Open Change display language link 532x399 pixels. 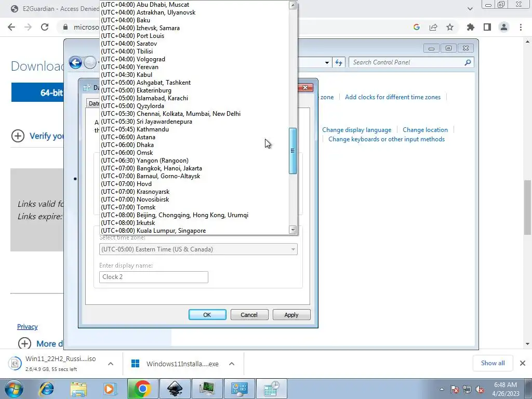pyautogui.click(x=356, y=130)
